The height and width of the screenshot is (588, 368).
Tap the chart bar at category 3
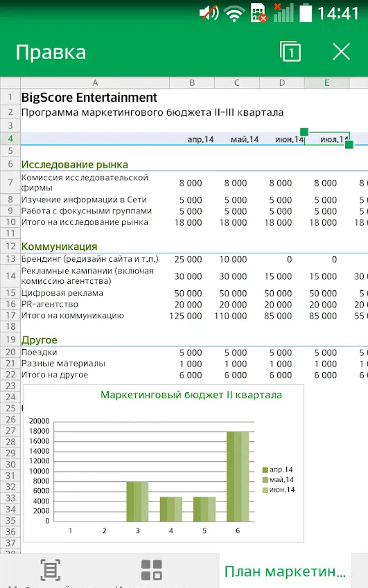[138, 501]
